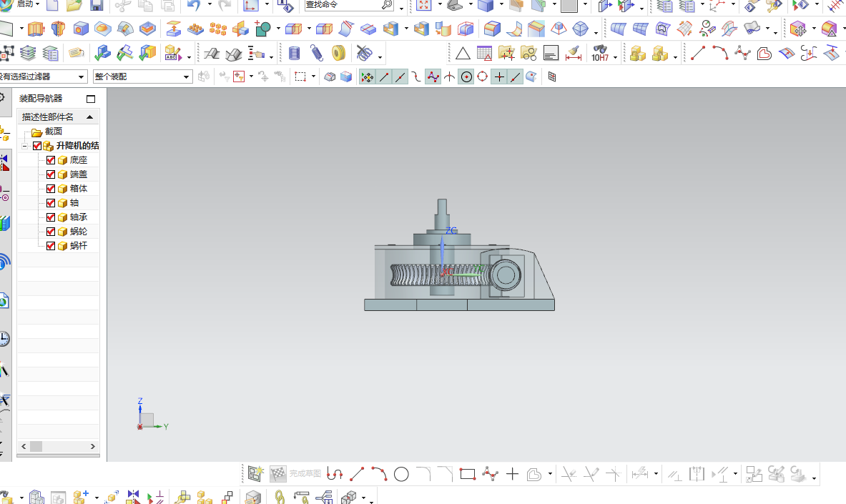Select the circle sketch tool in bottom toolbar
Viewport: 846px width, 504px height.
click(x=401, y=474)
